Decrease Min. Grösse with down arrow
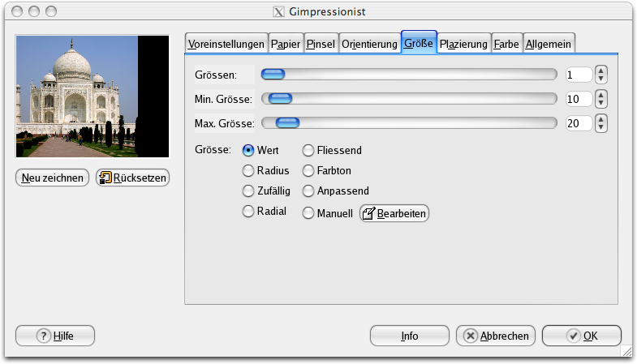 coord(600,103)
